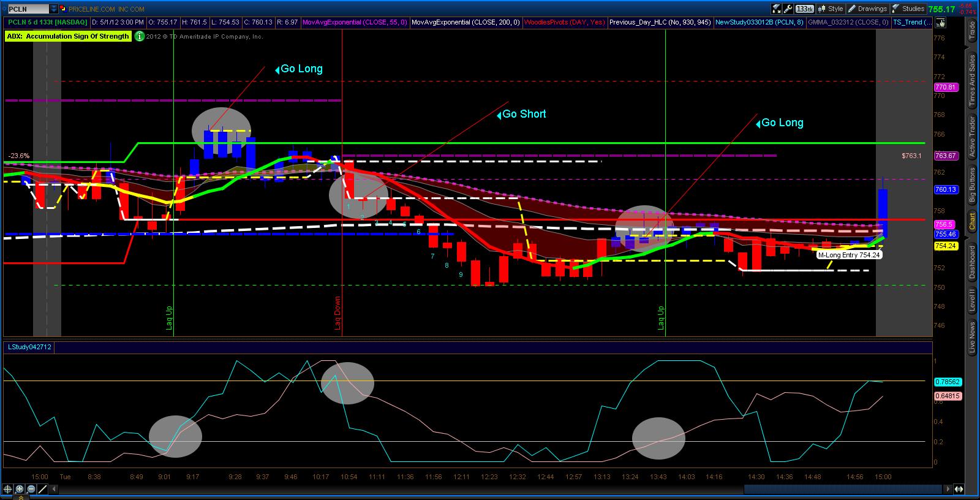
Task: Click the NewStudy033012B (PCLN, 8) study label
Action: click(x=759, y=23)
